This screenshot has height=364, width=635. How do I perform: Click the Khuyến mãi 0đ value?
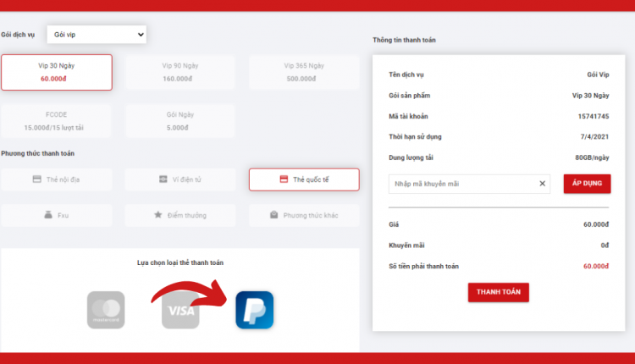605,245
